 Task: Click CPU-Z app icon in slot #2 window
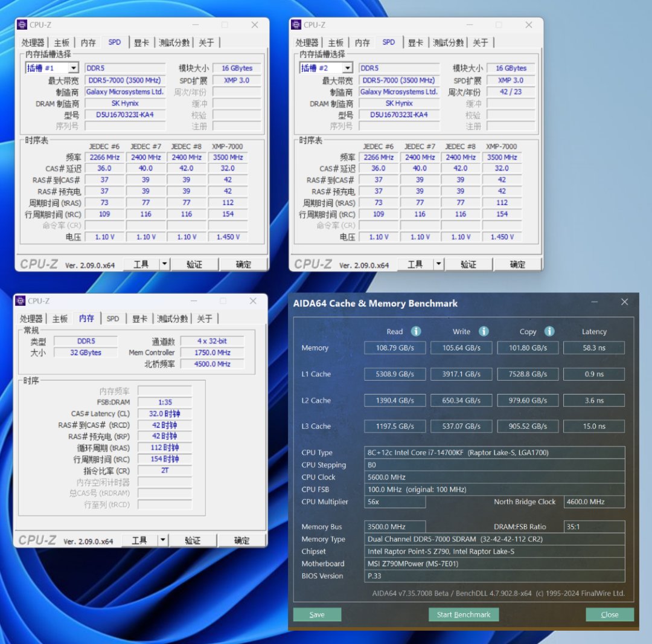(x=296, y=25)
